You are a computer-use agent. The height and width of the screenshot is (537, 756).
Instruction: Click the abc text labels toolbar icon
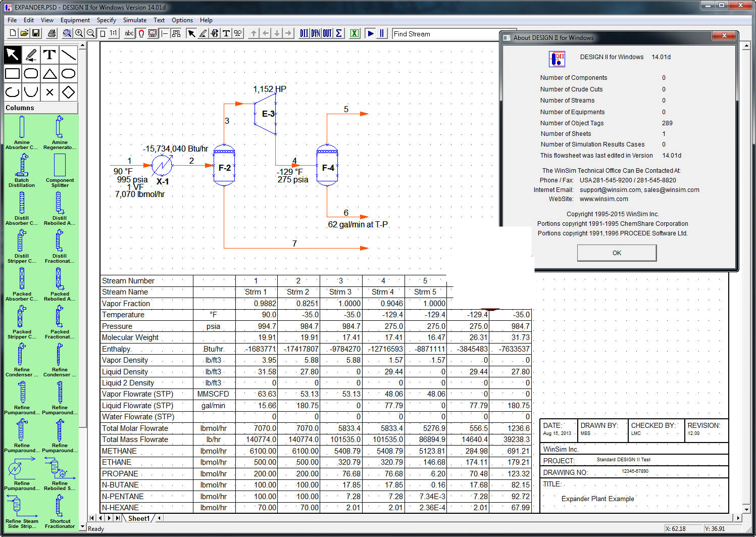click(x=129, y=33)
